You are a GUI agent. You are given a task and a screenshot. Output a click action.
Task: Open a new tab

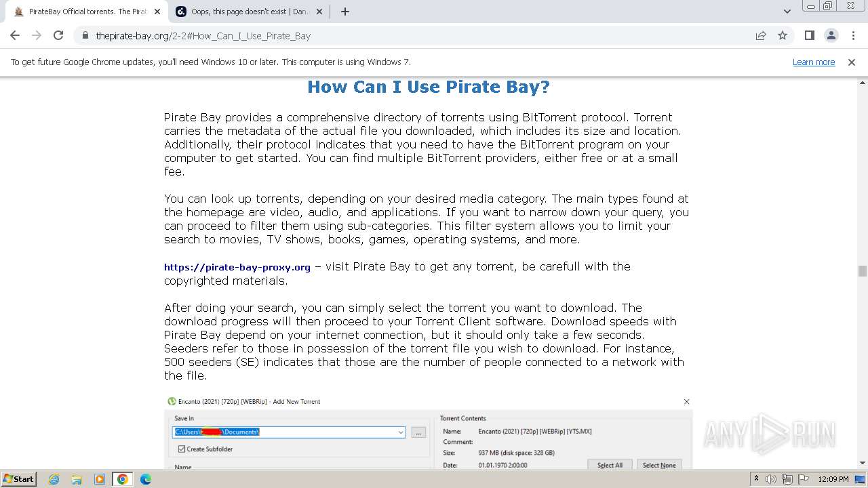pyautogui.click(x=344, y=12)
